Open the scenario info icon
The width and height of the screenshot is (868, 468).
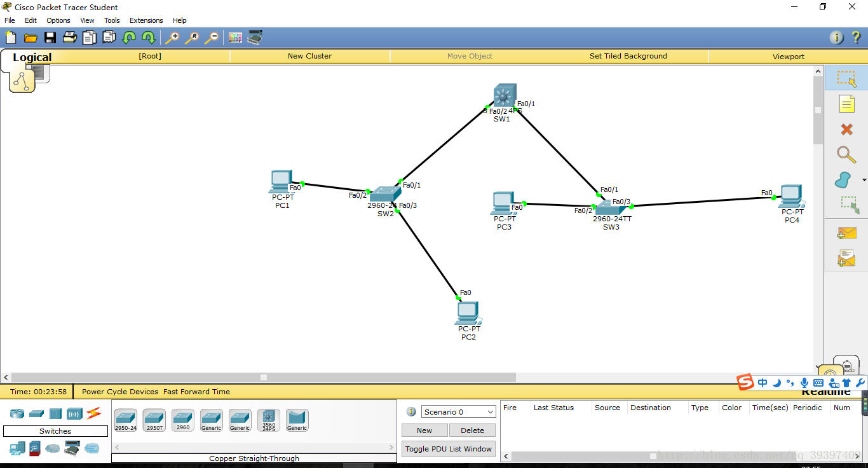[x=410, y=412]
